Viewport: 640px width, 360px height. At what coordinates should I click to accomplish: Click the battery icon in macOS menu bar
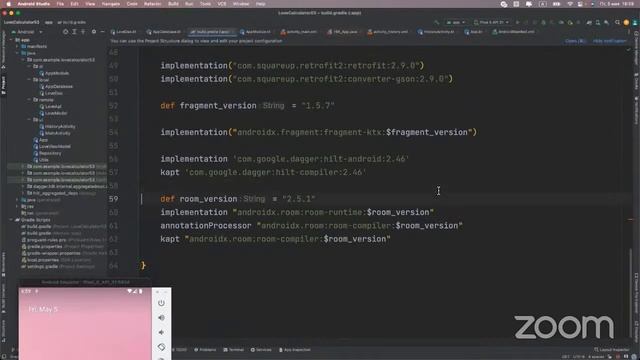click(x=556, y=4)
